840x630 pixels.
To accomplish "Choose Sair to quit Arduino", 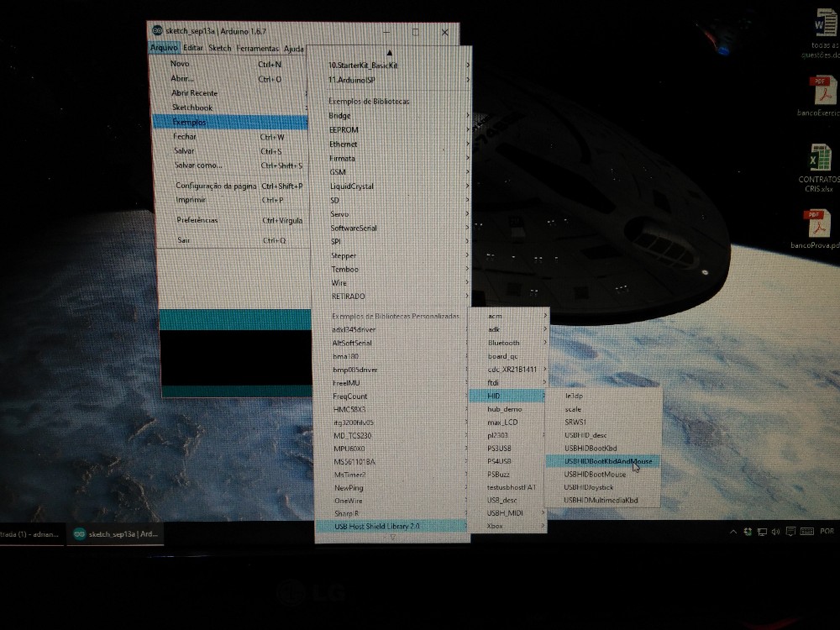I will coord(233,240).
